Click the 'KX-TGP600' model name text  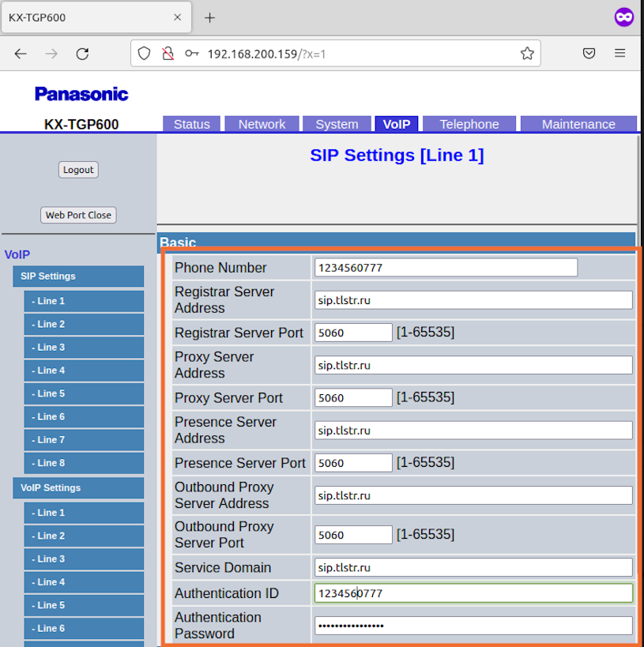(81, 124)
